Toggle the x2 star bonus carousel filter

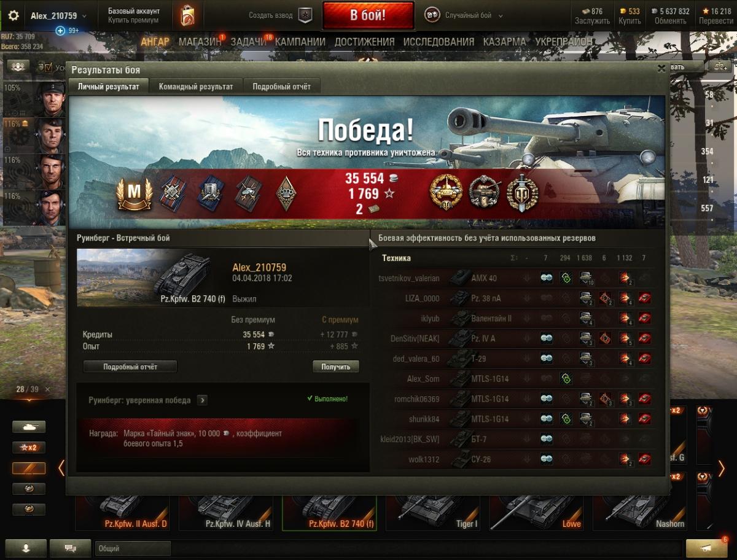pyautogui.click(x=29, y=448)
